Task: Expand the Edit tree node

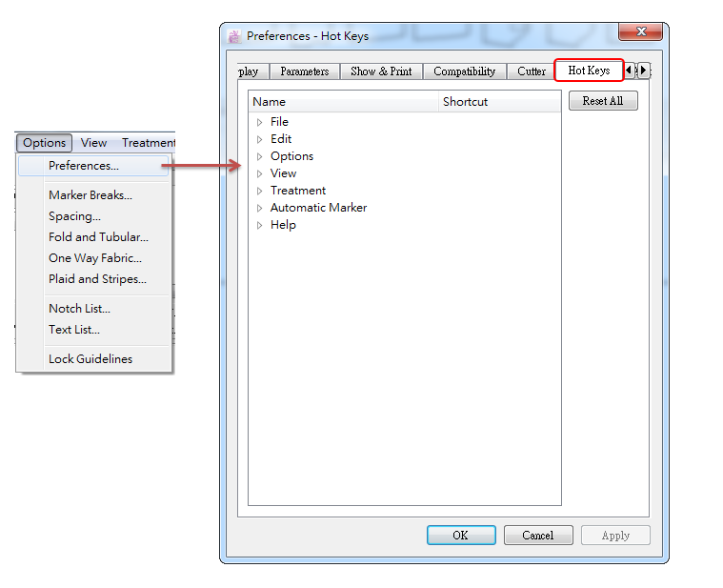Action: (259, 139)
